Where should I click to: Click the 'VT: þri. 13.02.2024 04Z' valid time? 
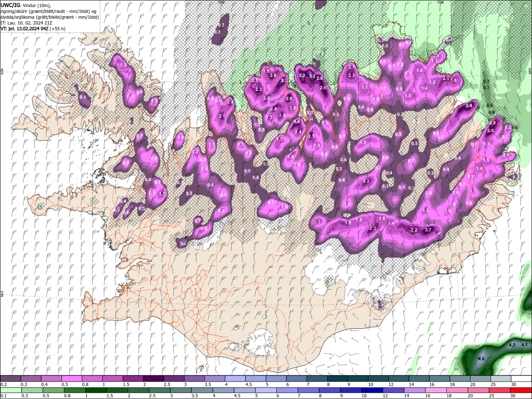pyautogui.click(x=25, y=29)
